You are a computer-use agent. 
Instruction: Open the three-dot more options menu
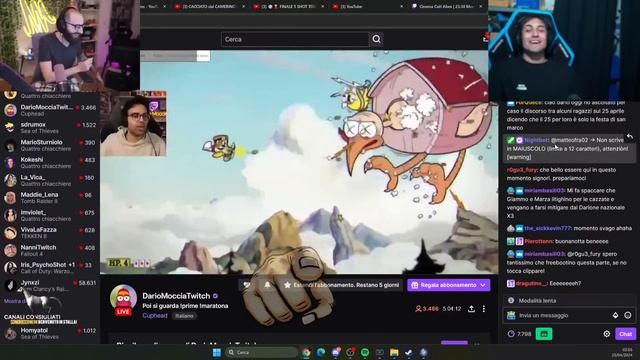pos(484,309)
